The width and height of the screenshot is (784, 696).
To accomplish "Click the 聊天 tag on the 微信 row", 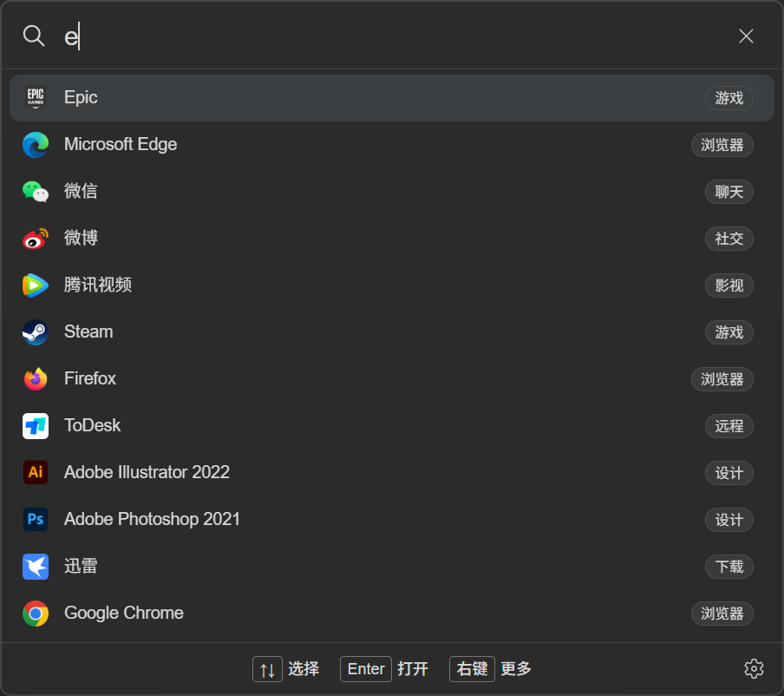I will [729, 192].
